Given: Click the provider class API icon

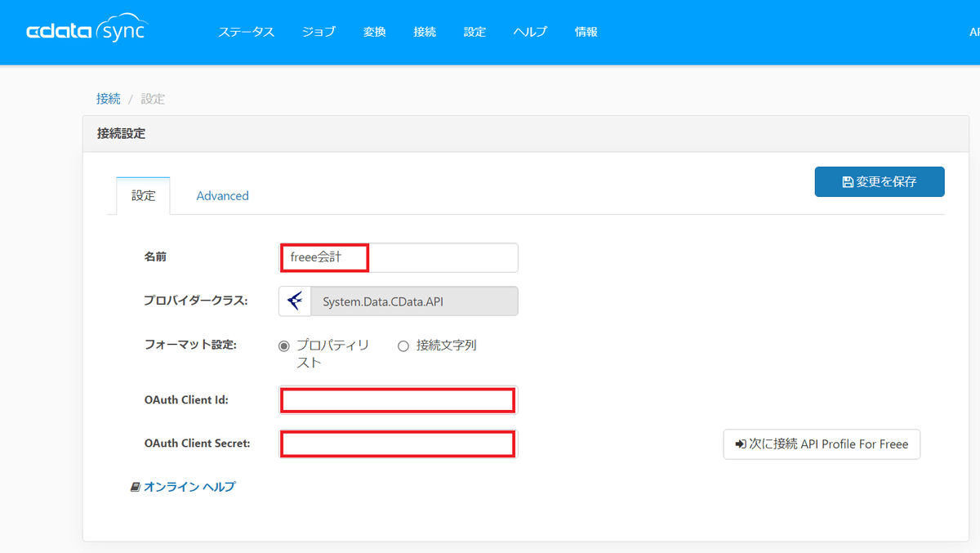Looking at the screenshot, I should click(295, 301).
